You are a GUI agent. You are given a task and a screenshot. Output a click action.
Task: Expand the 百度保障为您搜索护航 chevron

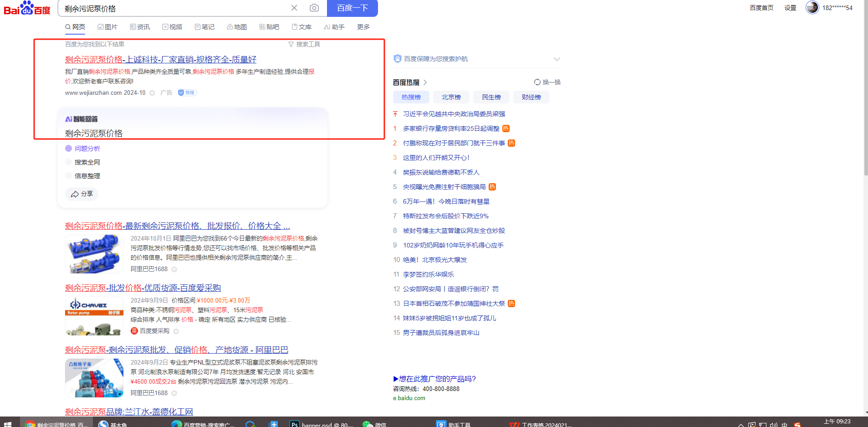(557, 59)
